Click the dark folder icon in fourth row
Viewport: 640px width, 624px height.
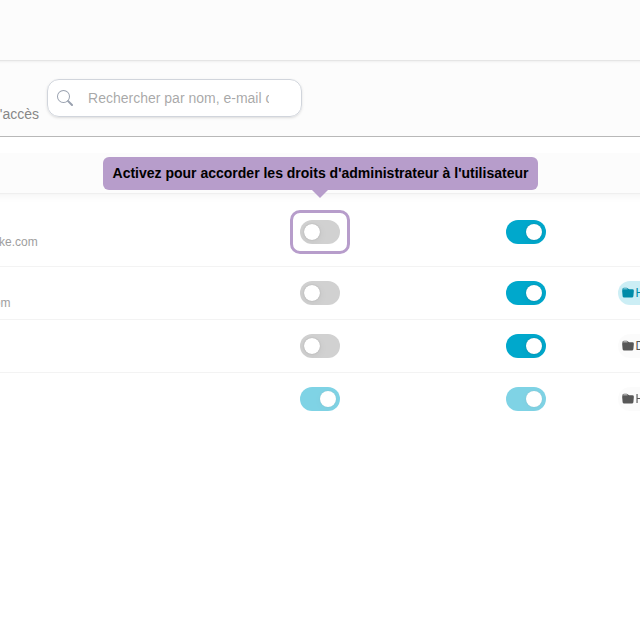coord(628,399)
